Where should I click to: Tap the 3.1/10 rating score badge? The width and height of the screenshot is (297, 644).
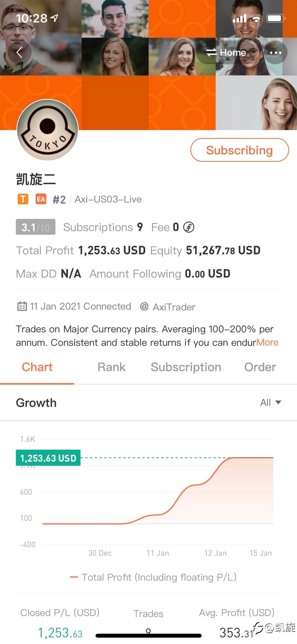point(36,227)
